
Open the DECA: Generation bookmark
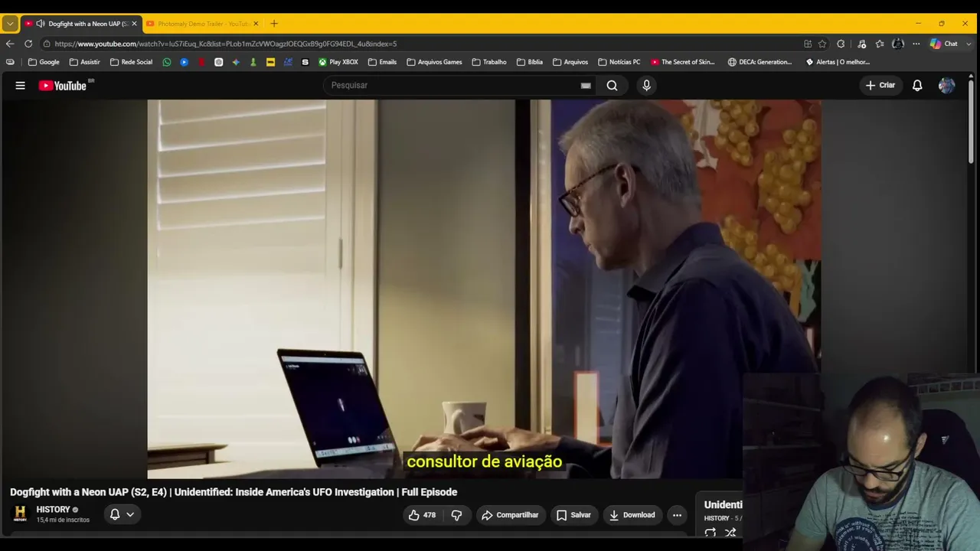760,62
